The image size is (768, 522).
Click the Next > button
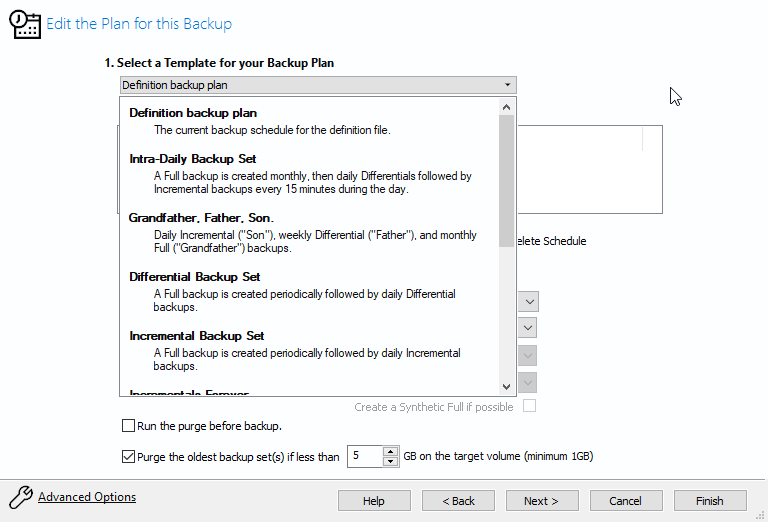coord(542,501)
